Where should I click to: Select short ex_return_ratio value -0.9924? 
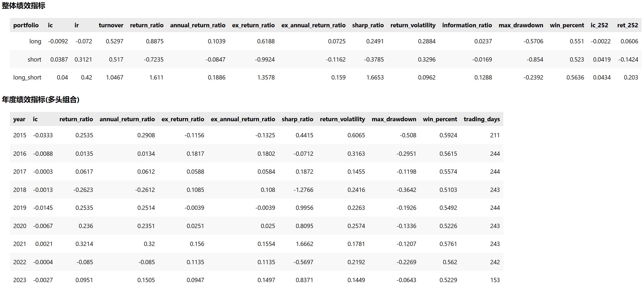tap(265, 59)
